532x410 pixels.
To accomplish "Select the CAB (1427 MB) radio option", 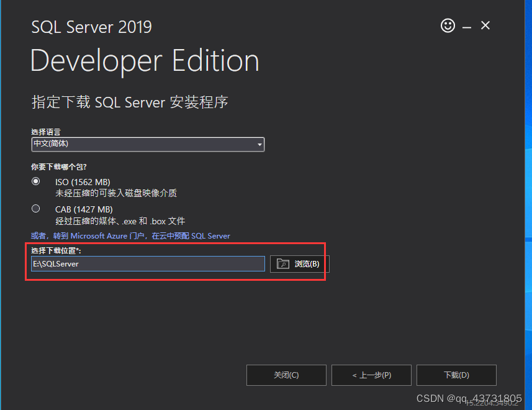I will click(35, 209).
